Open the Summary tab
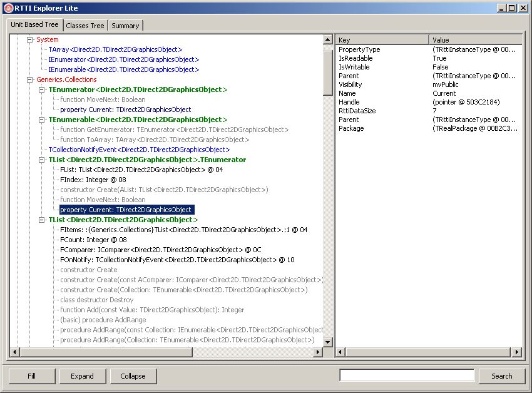532x393 pixels. pos(125,26)
